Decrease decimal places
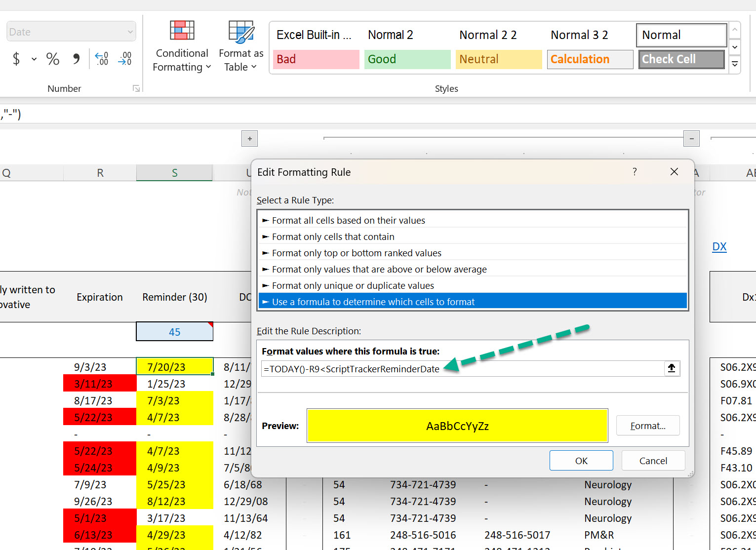Image resolution: width=756 pixels, height=550 pixels. point(124,59)
